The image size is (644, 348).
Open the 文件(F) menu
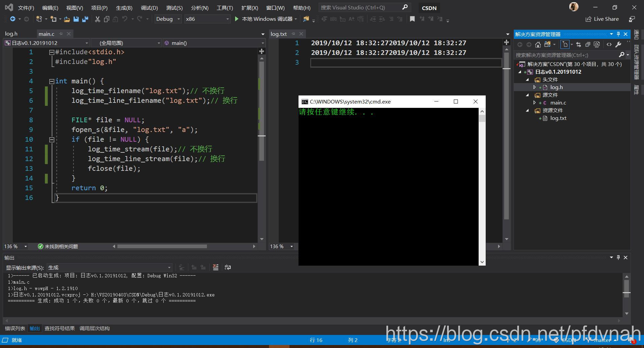click(26, 8)
